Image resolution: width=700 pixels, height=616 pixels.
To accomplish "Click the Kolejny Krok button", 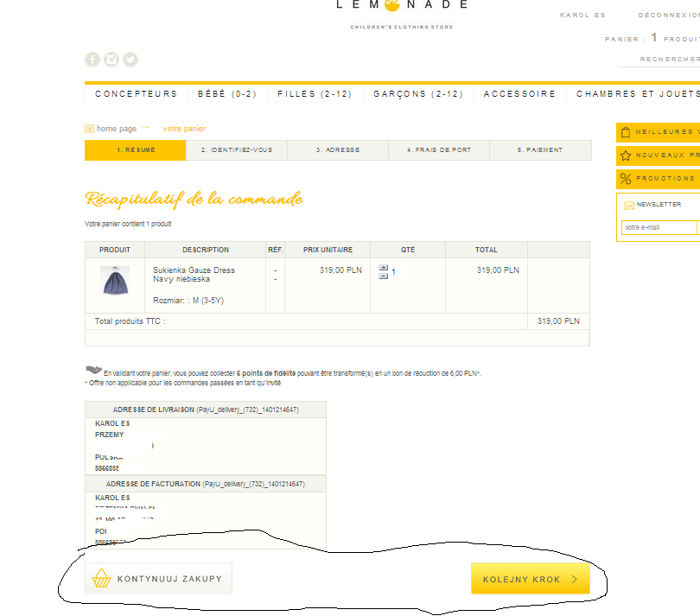I will tap(531, 579).
